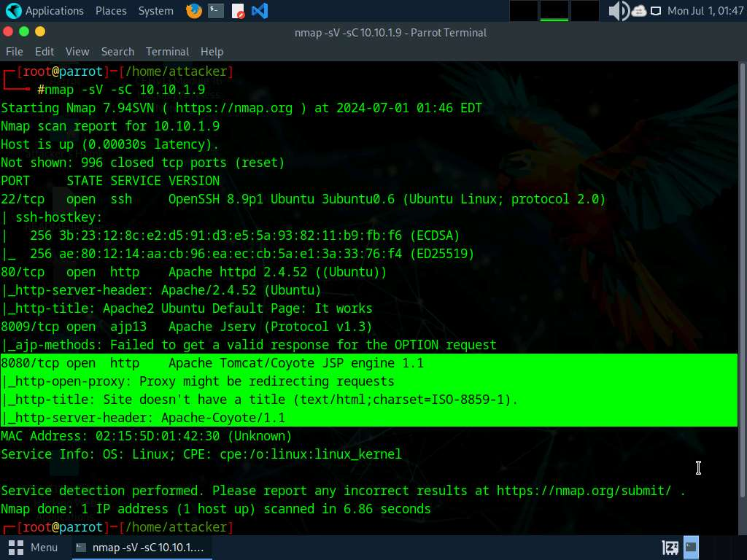Open Visual Studio Code launcher
The image size is (747, 560).
pos(259,11)
